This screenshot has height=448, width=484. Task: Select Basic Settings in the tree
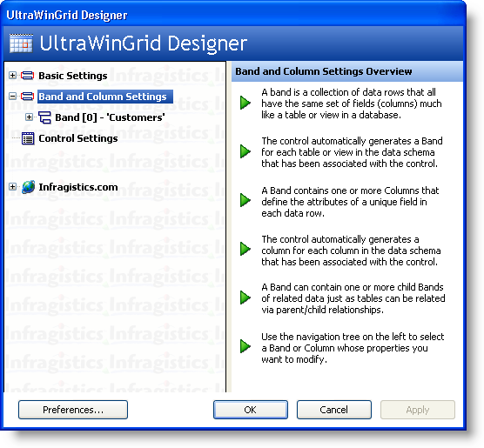(x=73, y=76)
